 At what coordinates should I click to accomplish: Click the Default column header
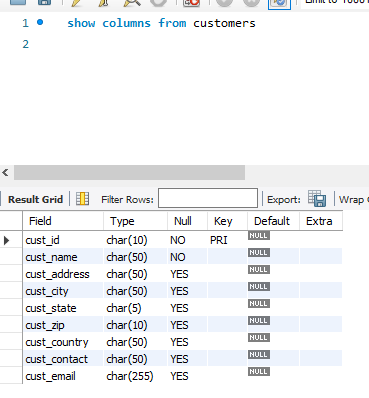pos(273,221)
